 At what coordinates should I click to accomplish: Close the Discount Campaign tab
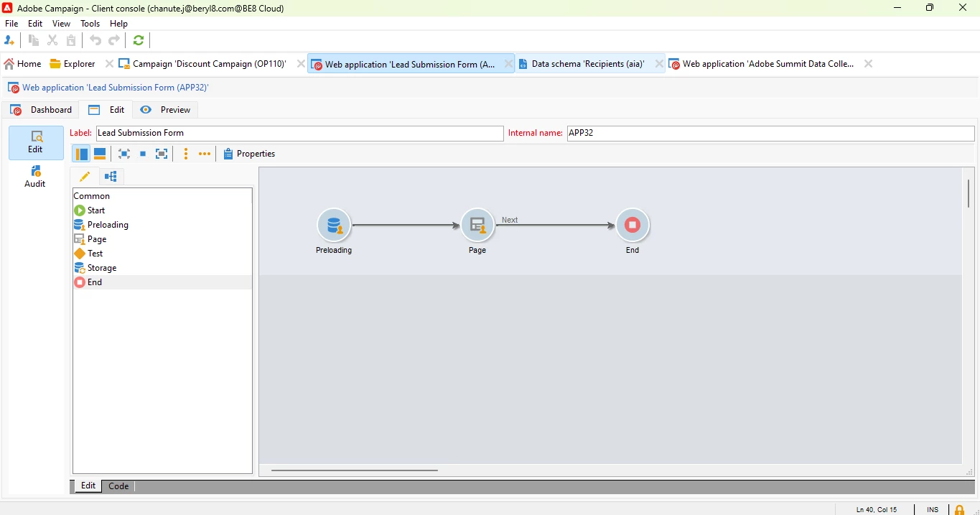[x=301, y=64]
